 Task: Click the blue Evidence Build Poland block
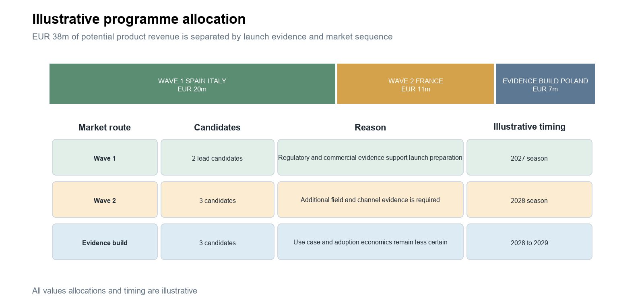point(545,84)
